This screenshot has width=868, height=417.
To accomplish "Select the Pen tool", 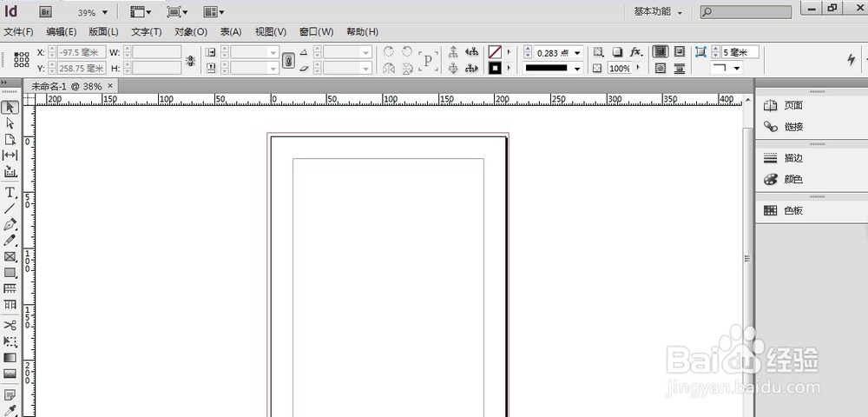I will [x=10, y=225].
